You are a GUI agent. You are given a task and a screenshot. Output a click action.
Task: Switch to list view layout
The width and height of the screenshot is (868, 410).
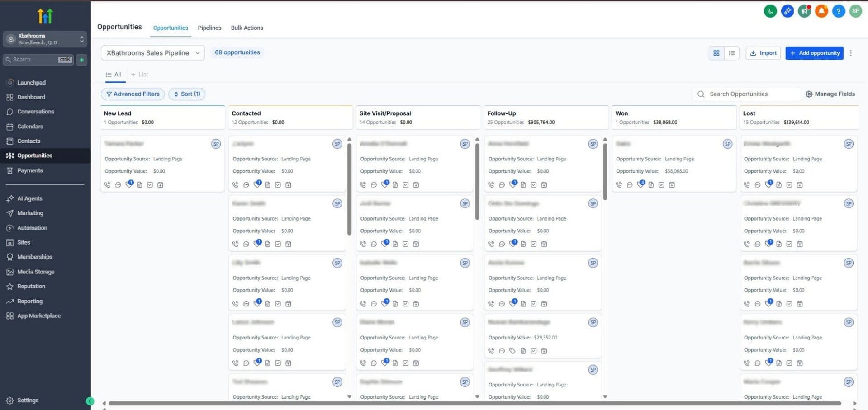tap(731, 53)
